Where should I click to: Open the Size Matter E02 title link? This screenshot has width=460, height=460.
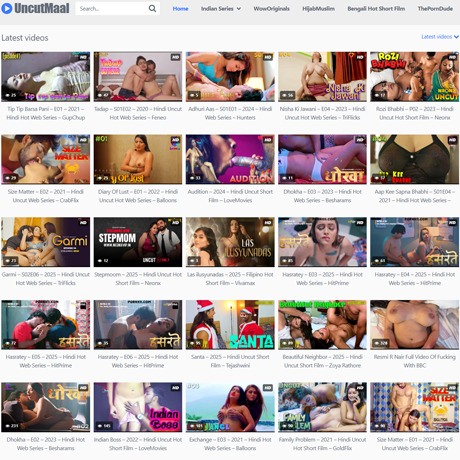click(x=46, y=196)
